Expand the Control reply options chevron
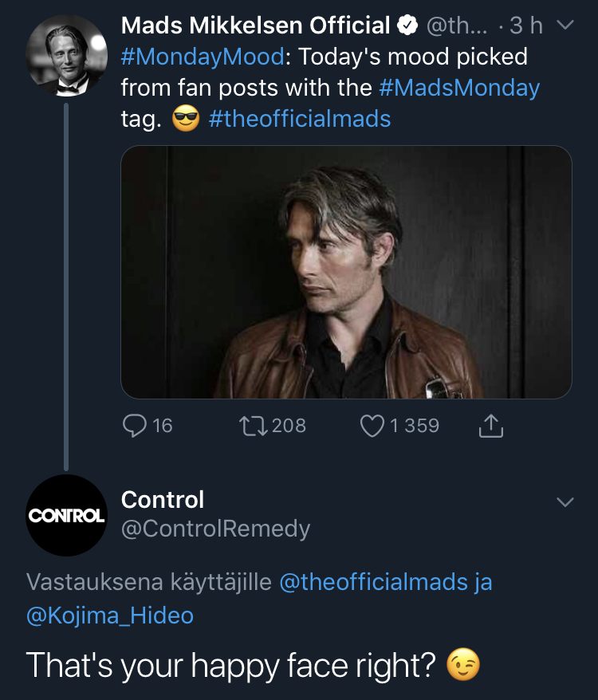 coord(565,502)
